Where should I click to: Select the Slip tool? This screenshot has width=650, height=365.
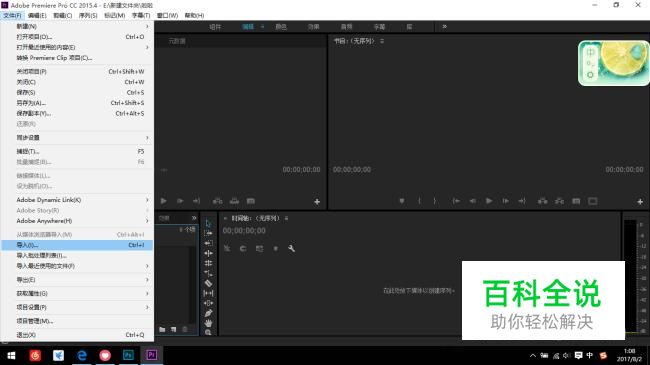tap(208, 293)
